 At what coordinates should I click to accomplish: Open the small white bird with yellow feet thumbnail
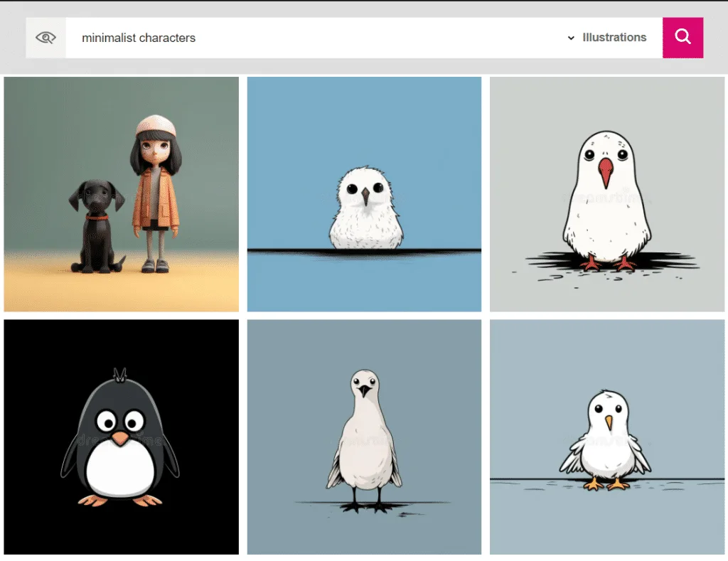click(607, 437)
